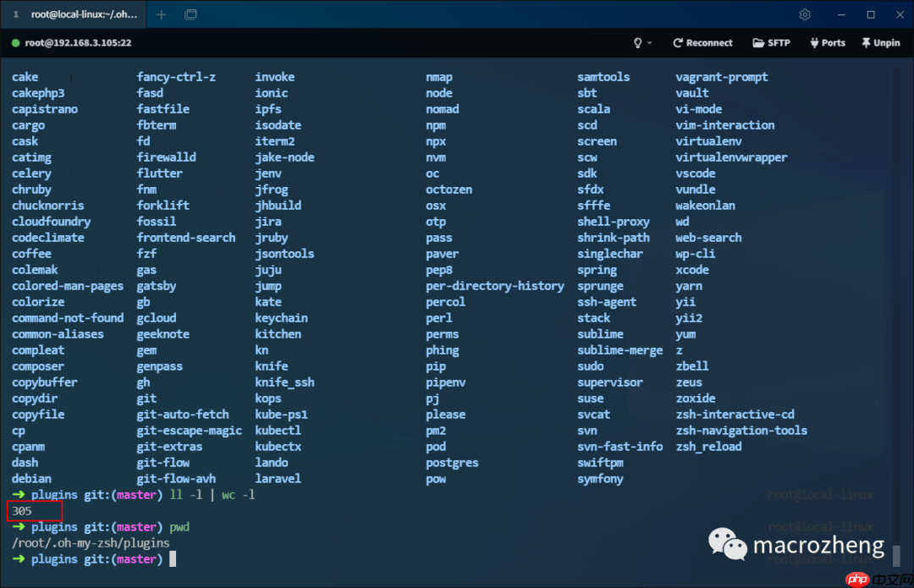The height and width of the screenshot is (588, 914).
Task: Click the 'frontend-search' plugin name
Action: point(186,238)
